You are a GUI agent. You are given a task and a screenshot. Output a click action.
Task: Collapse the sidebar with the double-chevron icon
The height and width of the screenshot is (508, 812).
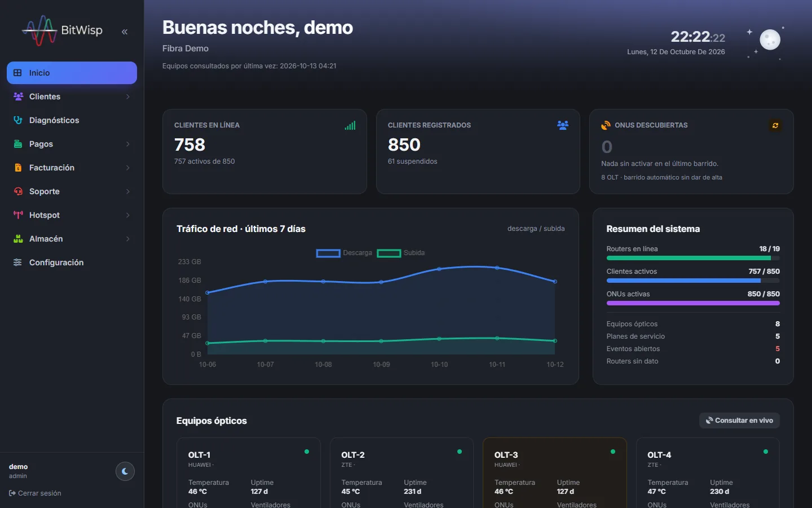[125, 32]
